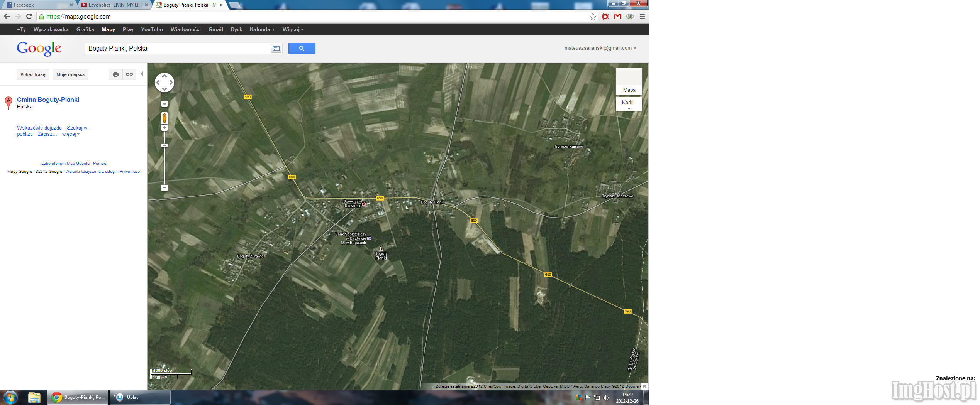Click the Zapisz link
Viewport: 980px width, 405px height.
(47, 134)
